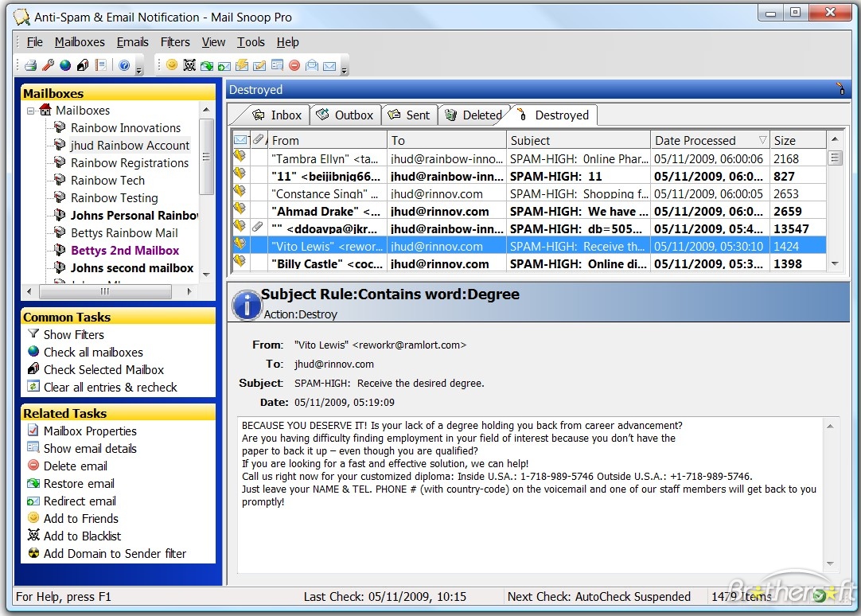
Task: Click the smiley face toolbar icon
Action: [172, 65]
